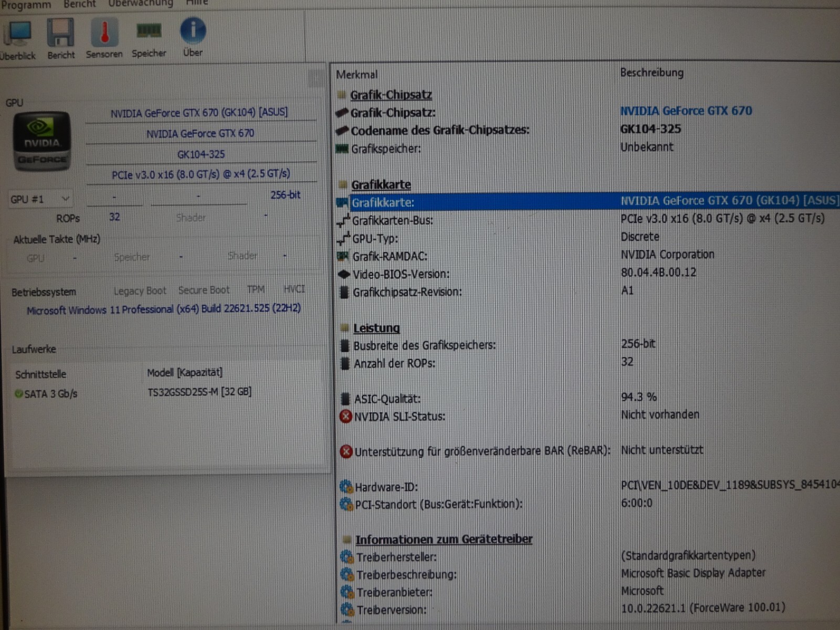
Task: Click the Secure Boot indicator label
Action: pyautogui.click(x=204, y=290)
